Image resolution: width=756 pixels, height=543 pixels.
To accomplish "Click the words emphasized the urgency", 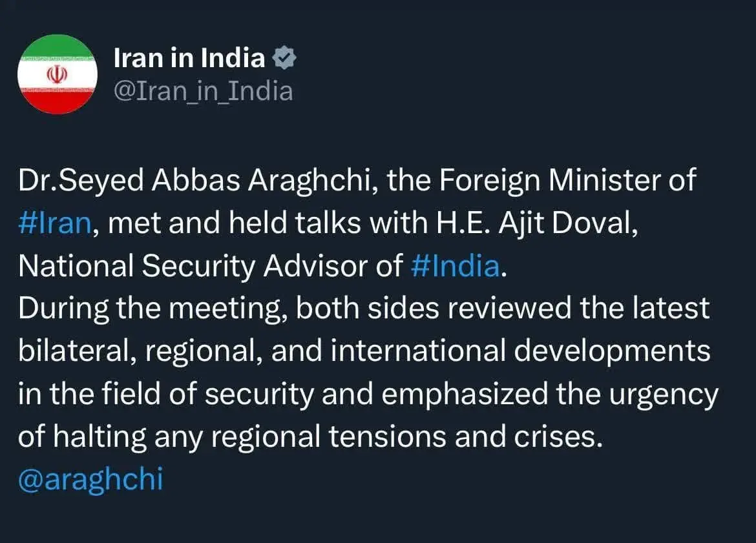I will point(550,394).
